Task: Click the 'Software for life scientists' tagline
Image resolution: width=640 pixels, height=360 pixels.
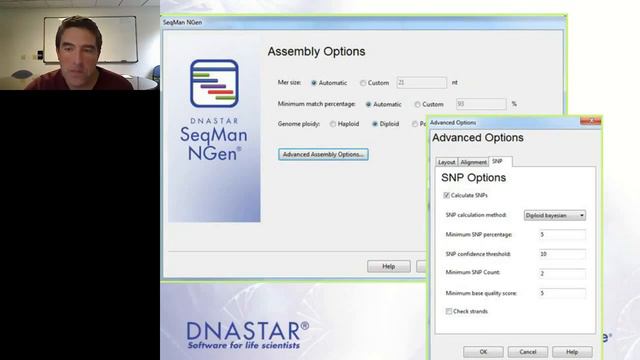Action: click(x=244, y=345)
